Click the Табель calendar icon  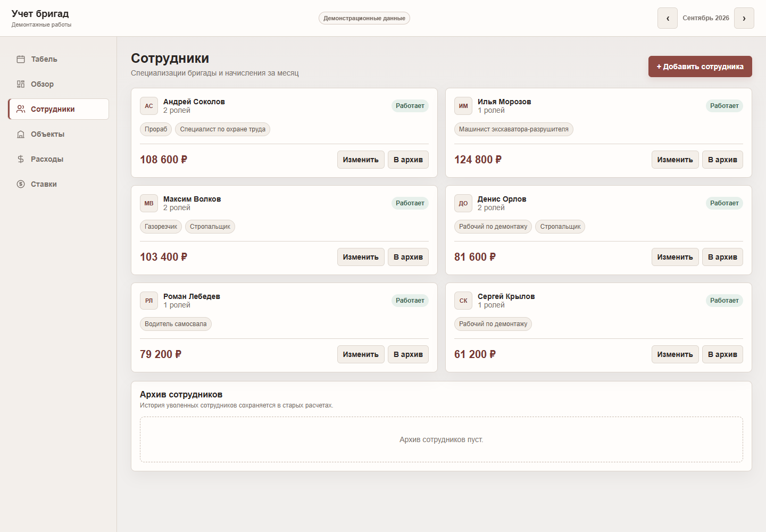point(21,59)
